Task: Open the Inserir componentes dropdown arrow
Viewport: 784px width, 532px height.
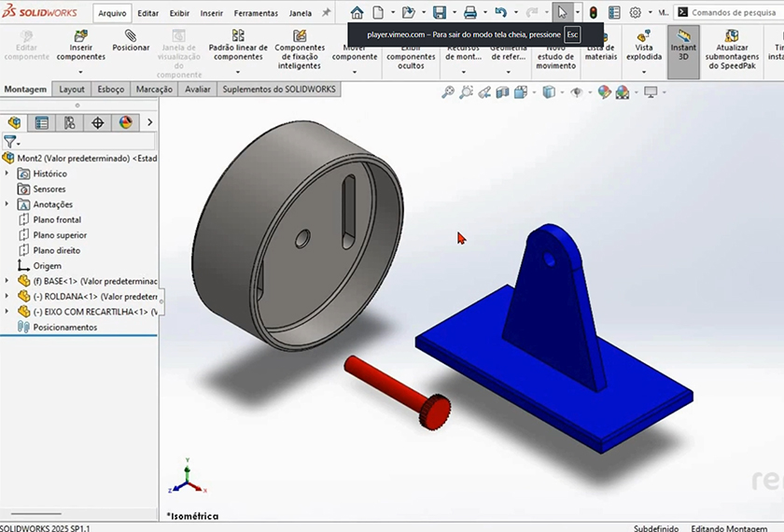Action: [x=80, y=72]
